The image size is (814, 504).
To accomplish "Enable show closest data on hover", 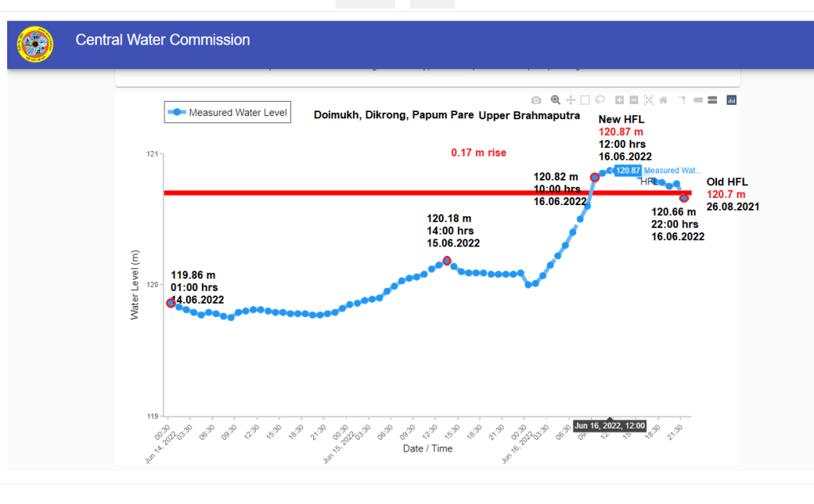I will 697,100.
